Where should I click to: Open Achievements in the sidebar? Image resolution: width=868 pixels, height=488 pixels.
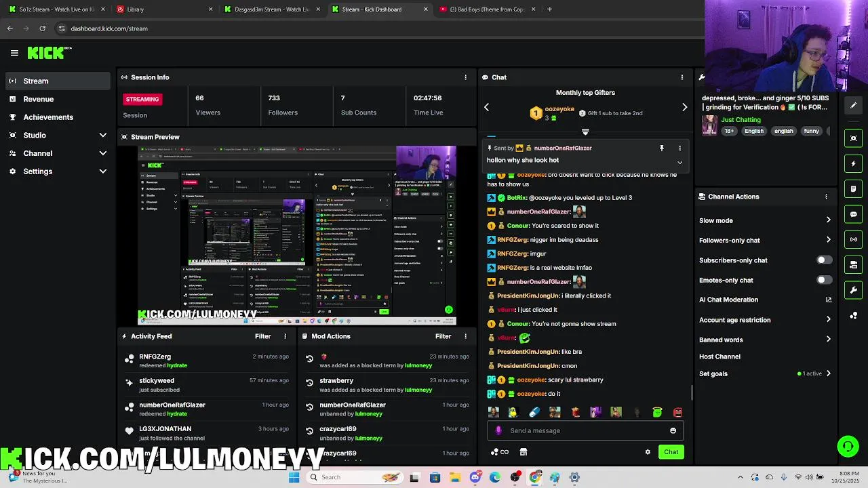coord(57,117)
